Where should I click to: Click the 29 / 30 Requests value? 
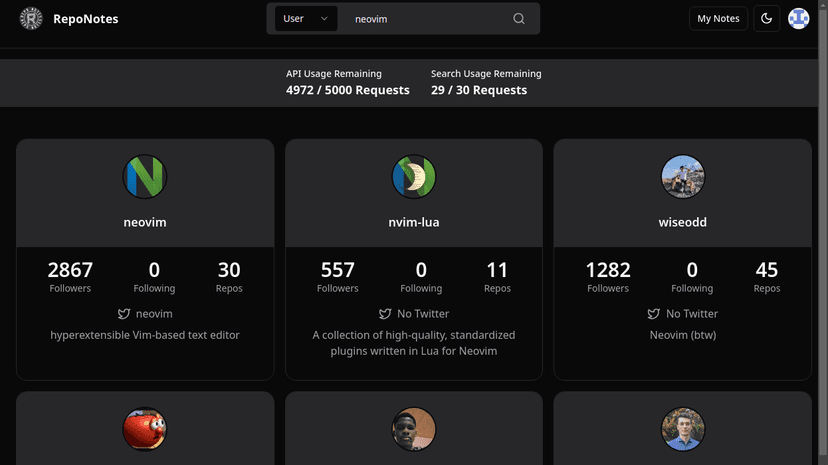[x=478, y=90]
